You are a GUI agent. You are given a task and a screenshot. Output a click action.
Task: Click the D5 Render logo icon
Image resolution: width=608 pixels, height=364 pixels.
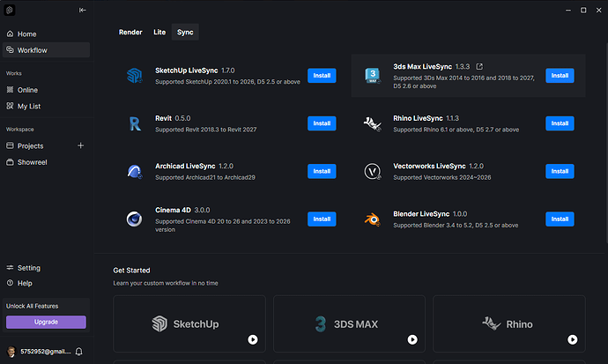click(10, 10)
